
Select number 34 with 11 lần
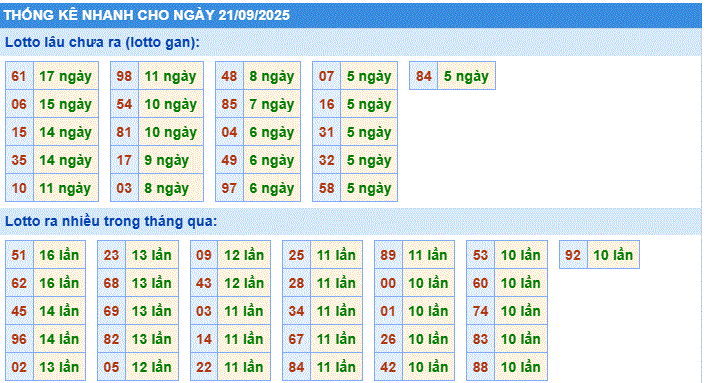click(296, 311)
